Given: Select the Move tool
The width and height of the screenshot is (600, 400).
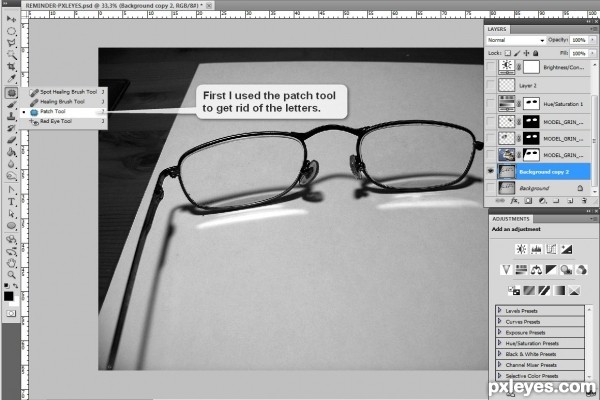Looking at the screenshot, I should pyautogui.click(x=11, y=19).
